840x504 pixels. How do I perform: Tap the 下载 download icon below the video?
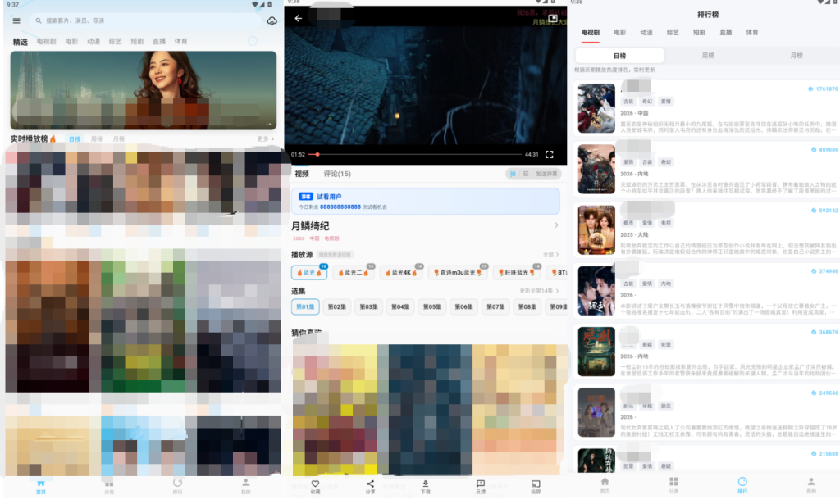425,486
